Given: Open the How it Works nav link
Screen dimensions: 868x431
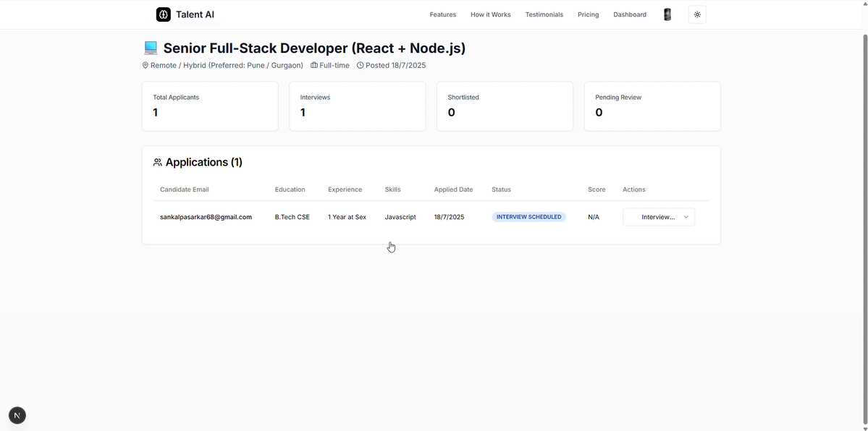Looking at the screenshot, I should click(490, 14).
